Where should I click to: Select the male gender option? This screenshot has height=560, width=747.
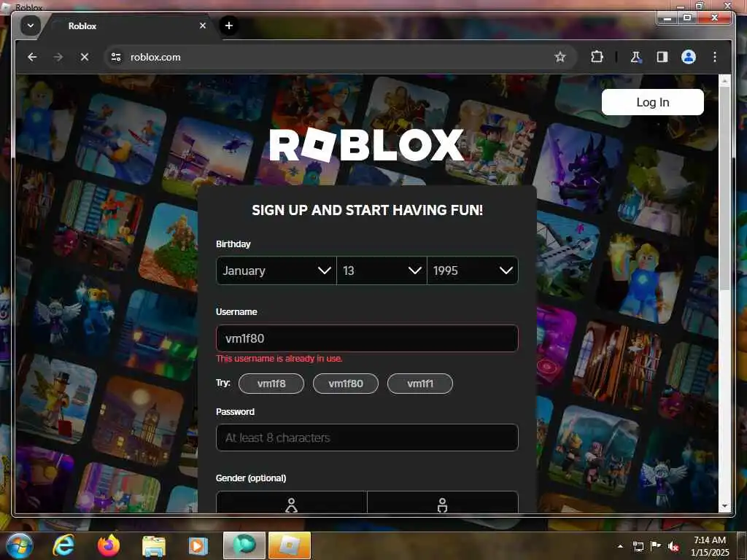click(442, 504)
